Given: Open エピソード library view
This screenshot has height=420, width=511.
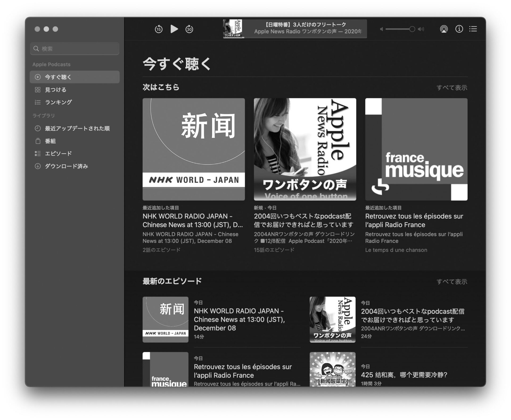Looking at the screenshot, I should point(75,154).
